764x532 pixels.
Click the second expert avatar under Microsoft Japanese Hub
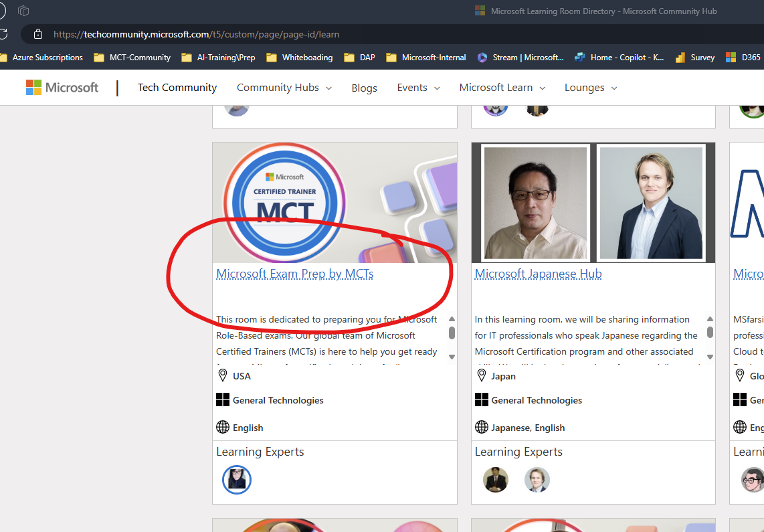click(537, 479)
